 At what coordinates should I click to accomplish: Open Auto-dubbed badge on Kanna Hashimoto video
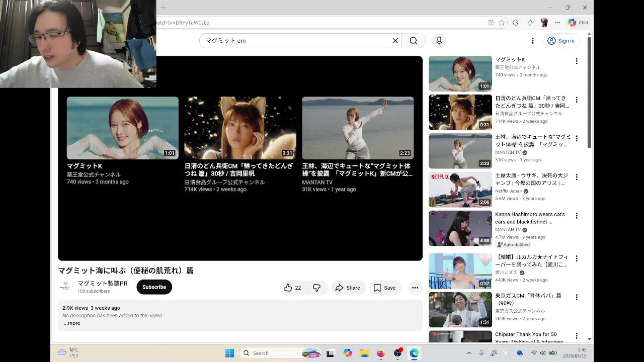513,244
